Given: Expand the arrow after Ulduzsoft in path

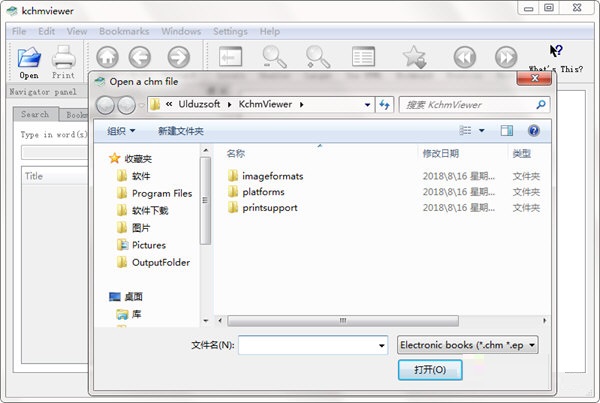Looking at the screenshot, I should [229, 104].
